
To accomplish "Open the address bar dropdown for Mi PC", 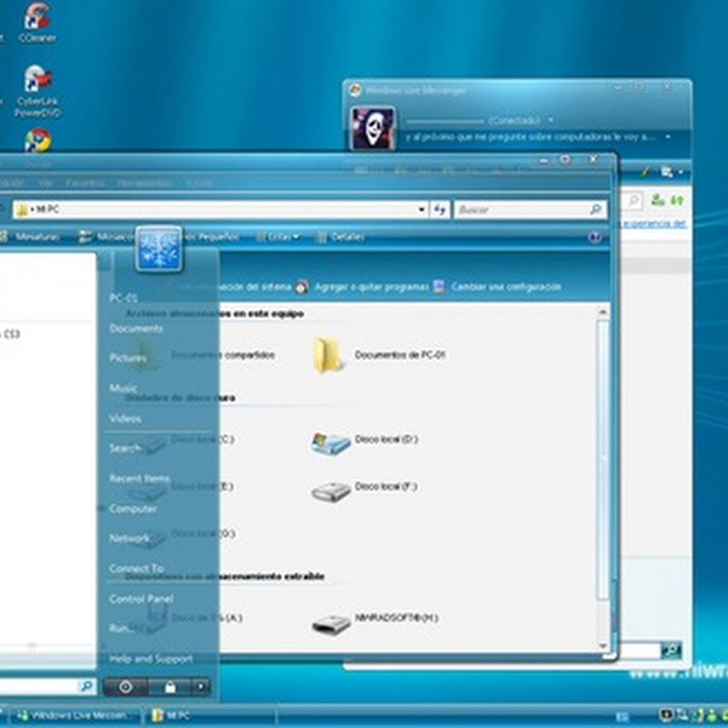I will coord(421,209).
